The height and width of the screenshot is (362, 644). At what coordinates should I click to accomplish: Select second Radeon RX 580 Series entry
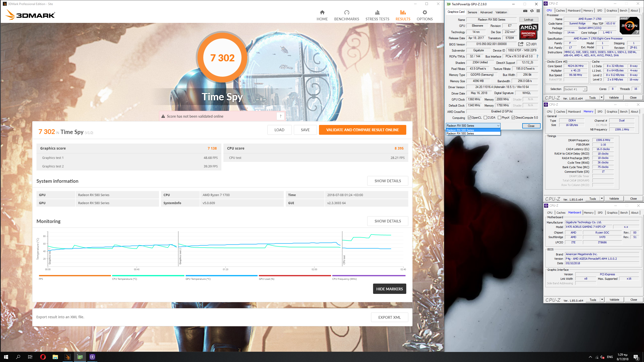pyautogui.click(x=473, y=133)
